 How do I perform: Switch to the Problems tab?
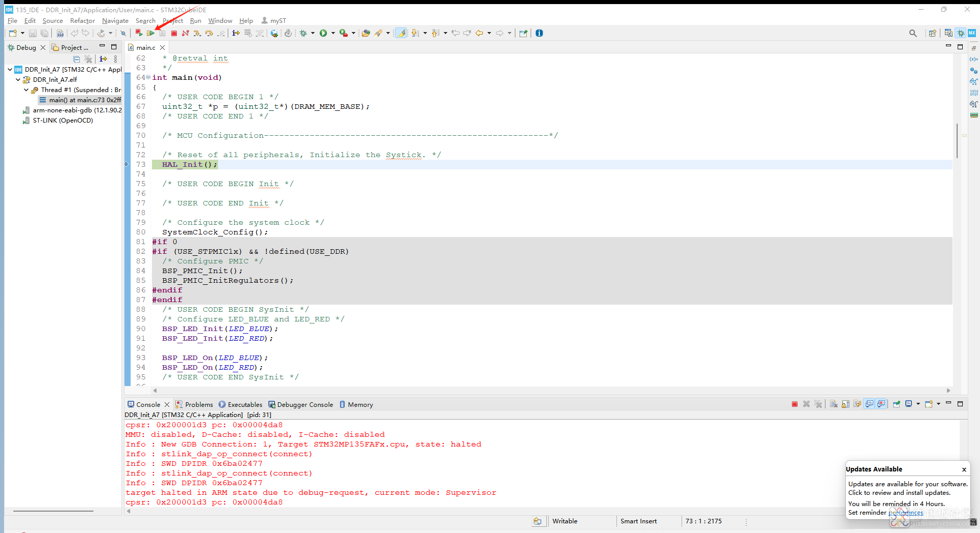(x=194, y=404)
